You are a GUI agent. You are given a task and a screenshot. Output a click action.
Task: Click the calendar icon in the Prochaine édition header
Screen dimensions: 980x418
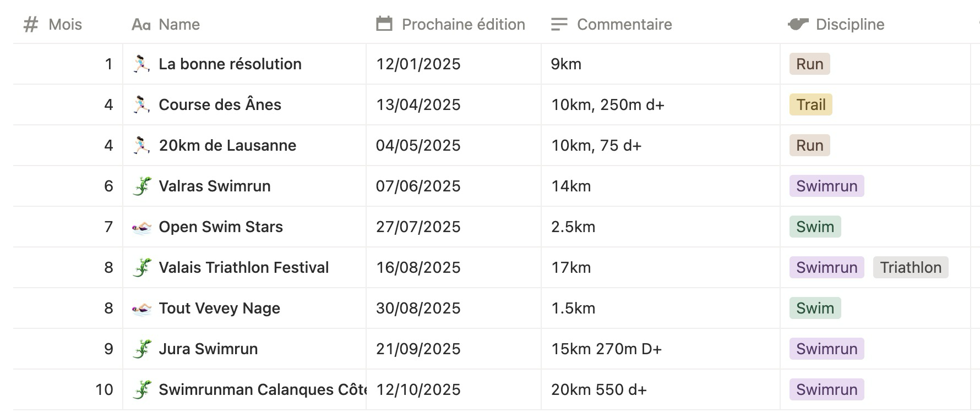[384, 24]
